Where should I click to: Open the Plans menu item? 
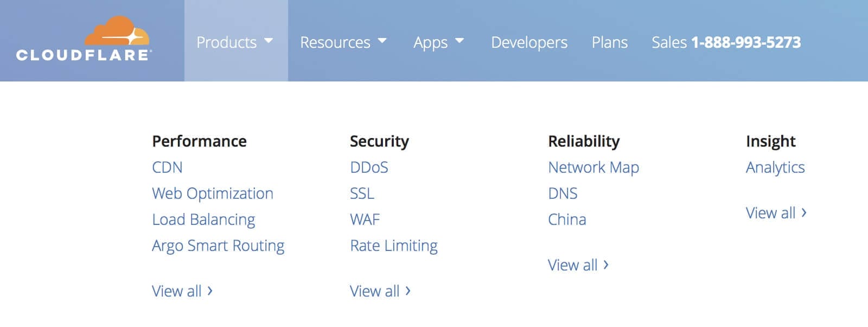[609, 42]
